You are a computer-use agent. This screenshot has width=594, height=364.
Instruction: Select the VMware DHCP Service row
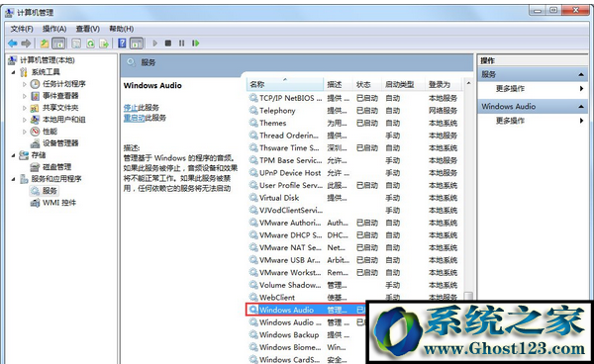pos(355,235)
